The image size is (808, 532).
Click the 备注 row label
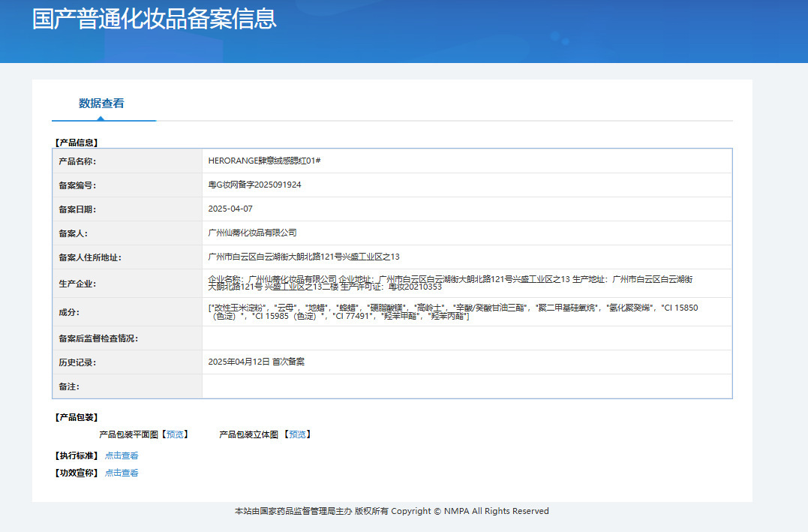click(x=69, y=386)
